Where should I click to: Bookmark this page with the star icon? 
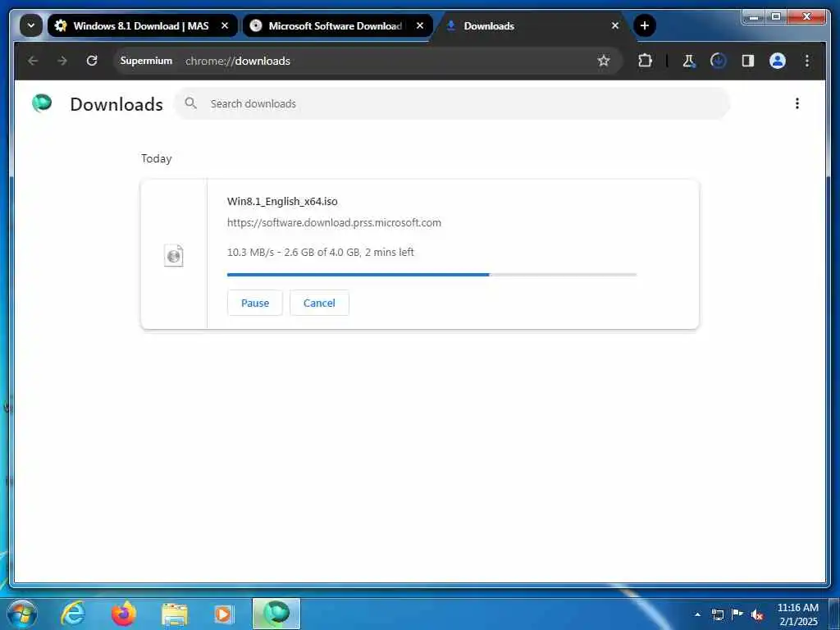coord(604,61)
